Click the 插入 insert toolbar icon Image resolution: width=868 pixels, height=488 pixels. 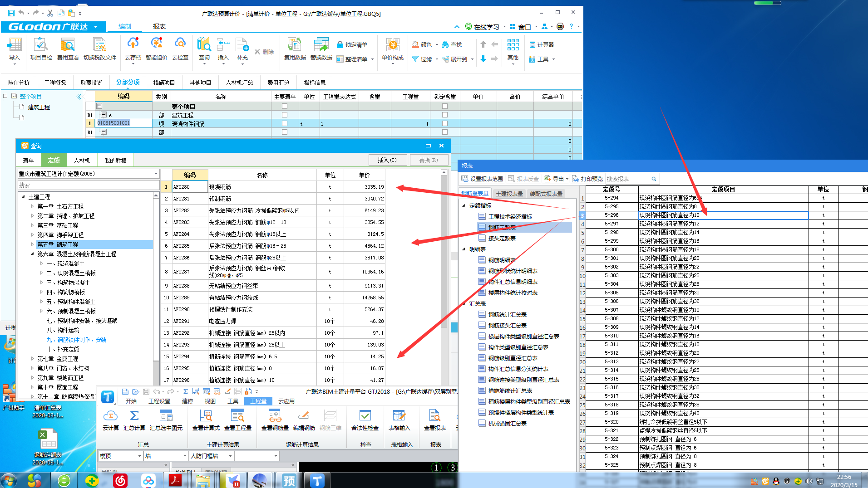pos(223,49)
